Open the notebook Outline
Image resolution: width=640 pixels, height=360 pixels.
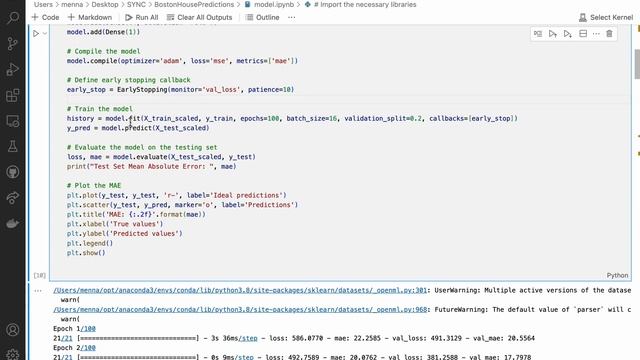pos(262,17)
